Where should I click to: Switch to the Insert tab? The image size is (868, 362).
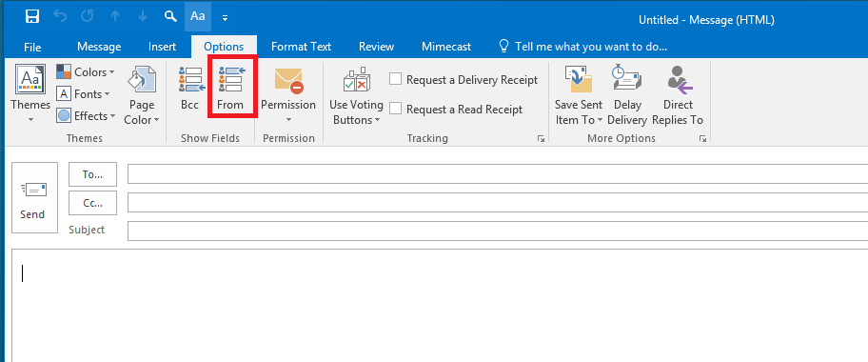tap(162, 47)
